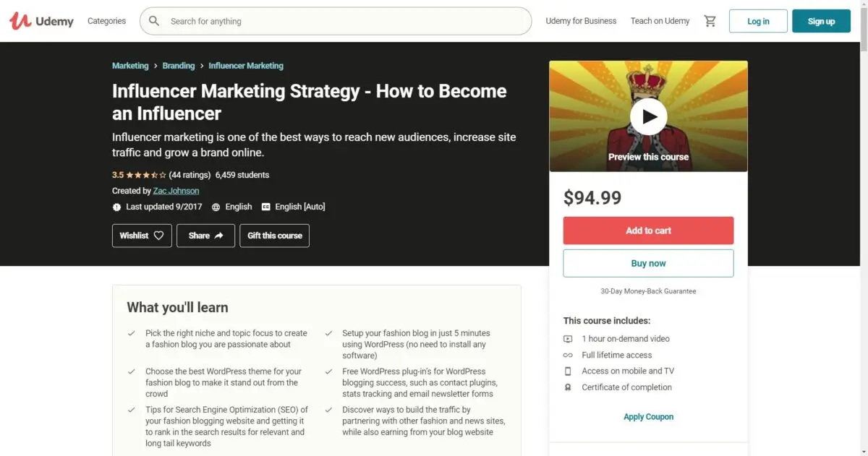868x456 pixels.
Task: Click the globe language icon
Action: point(216,207)
